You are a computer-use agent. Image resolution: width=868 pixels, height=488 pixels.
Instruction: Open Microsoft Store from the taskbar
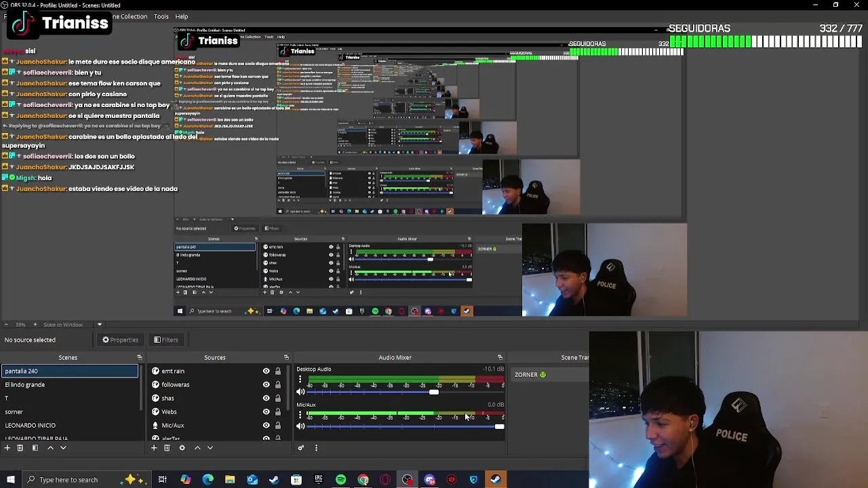point(296,480)
